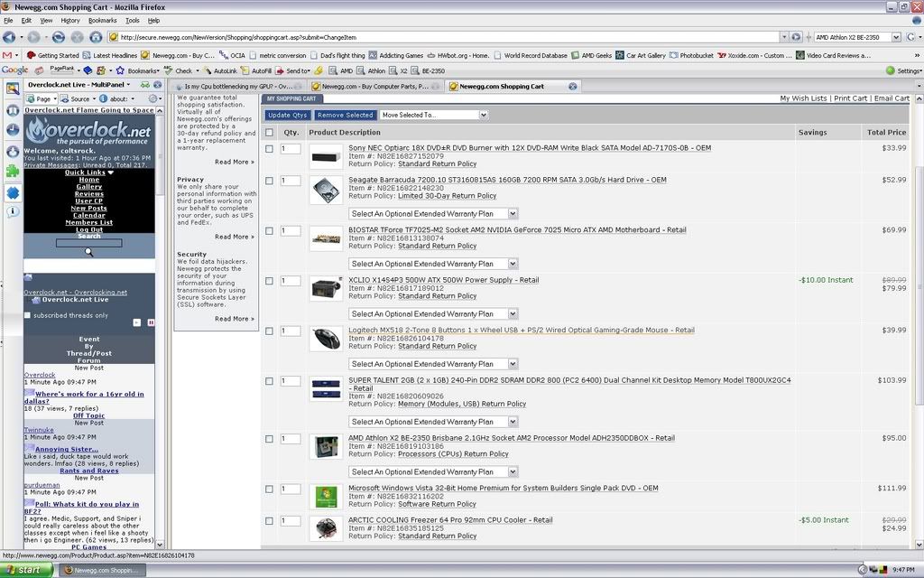Open the Photobucket bookmark
The image size is (924, 578).
pyautogui.click(x=691, y=55)
